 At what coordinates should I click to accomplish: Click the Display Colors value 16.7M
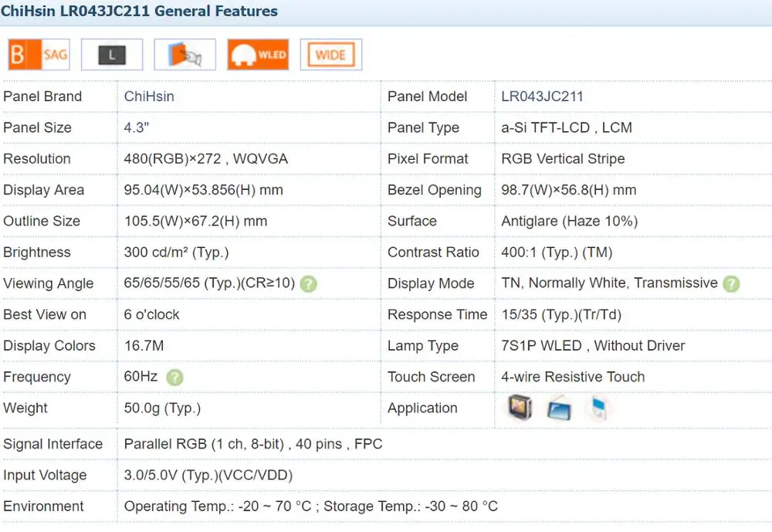coord(144,346)
